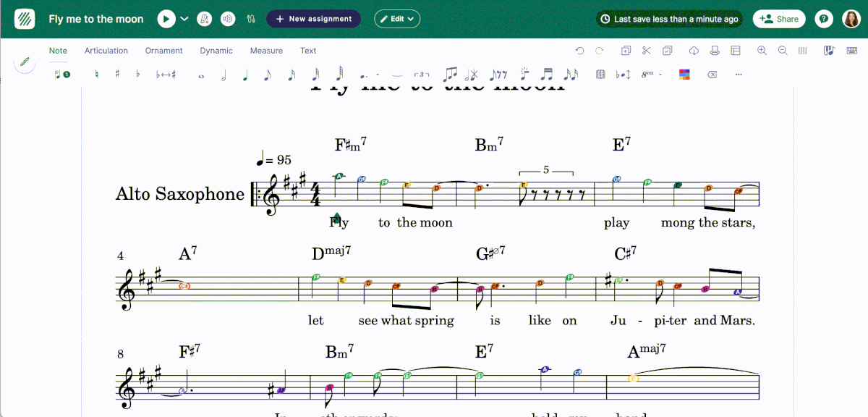Open the instrument cable settings icon
Screen dimensions: 868x417
[251, 19]
